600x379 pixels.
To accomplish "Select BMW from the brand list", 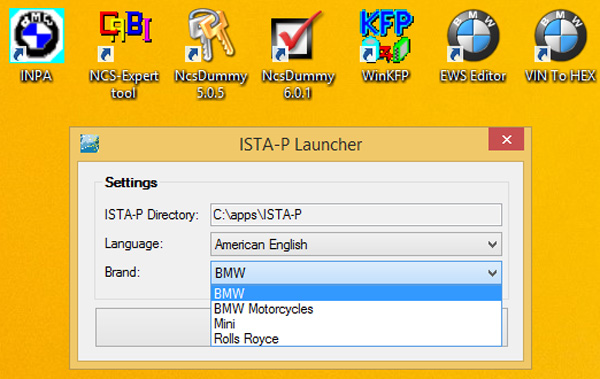I will point(356,294).
